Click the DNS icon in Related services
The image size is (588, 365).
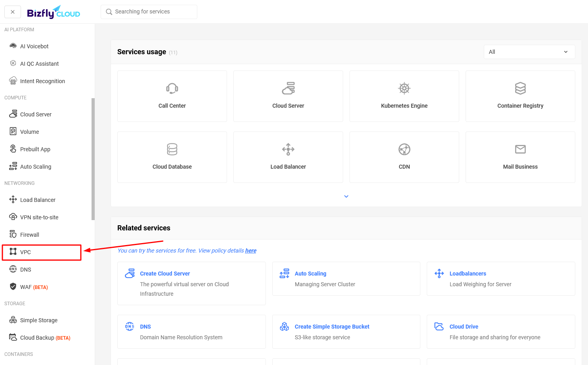coord(130,327)
